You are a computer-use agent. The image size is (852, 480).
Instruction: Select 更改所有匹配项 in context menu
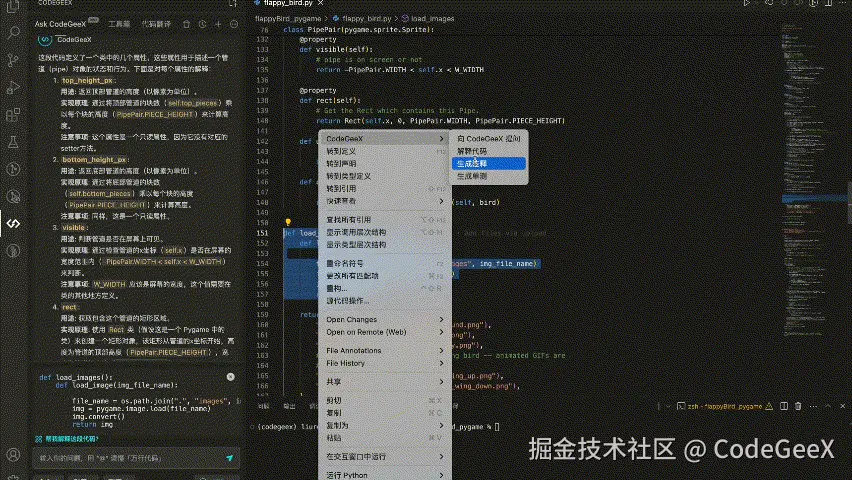tap(385, 276)
